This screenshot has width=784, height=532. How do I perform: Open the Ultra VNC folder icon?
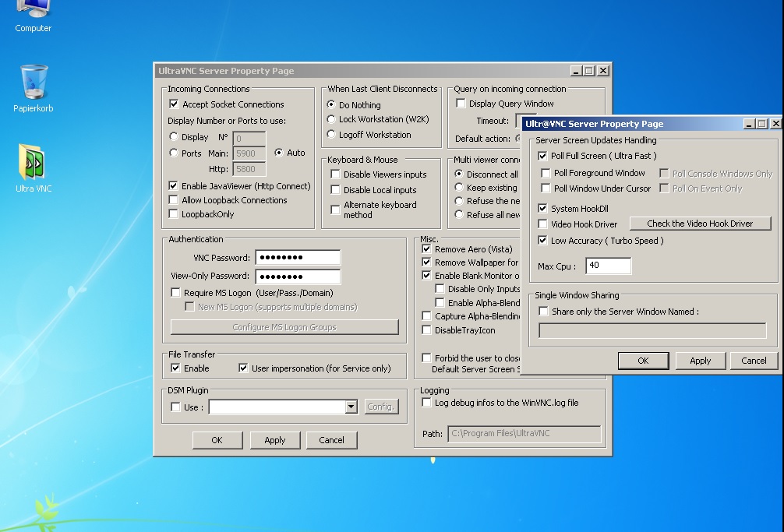33,167
